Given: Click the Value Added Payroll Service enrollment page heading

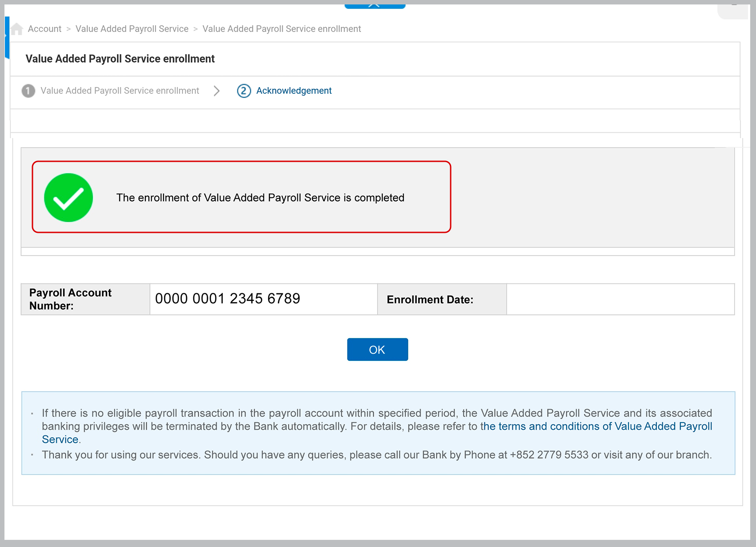Looking at the screenshot, I should point(120,59).
